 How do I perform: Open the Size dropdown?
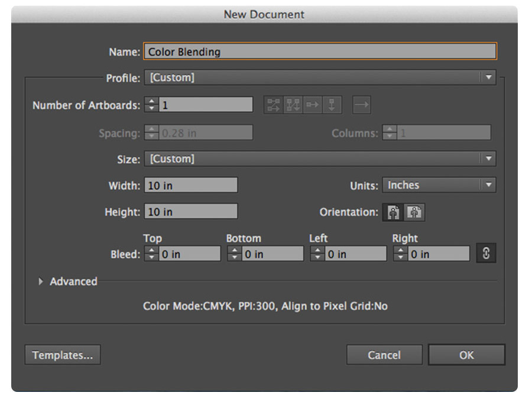320,159
